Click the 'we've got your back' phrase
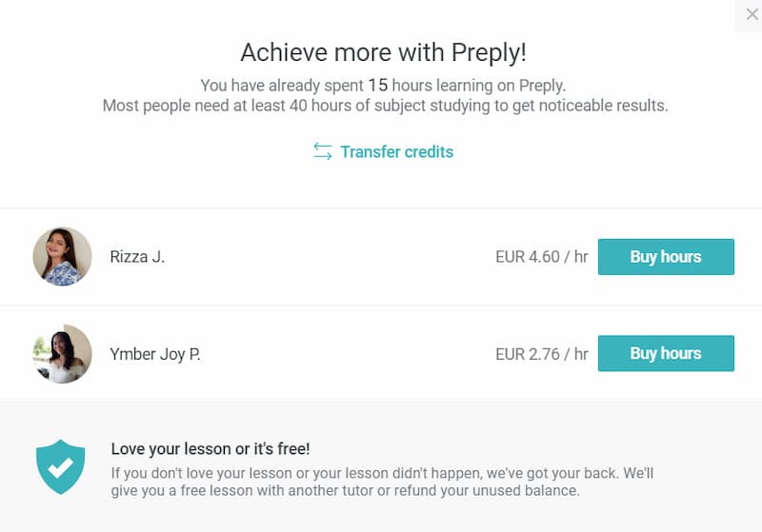This screenshot has height=532, width=762. [553, 473]
